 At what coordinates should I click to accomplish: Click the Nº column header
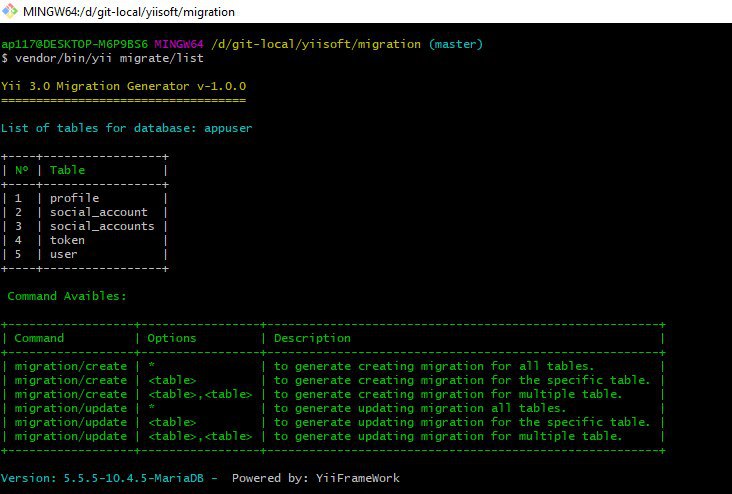click(21, 170)
